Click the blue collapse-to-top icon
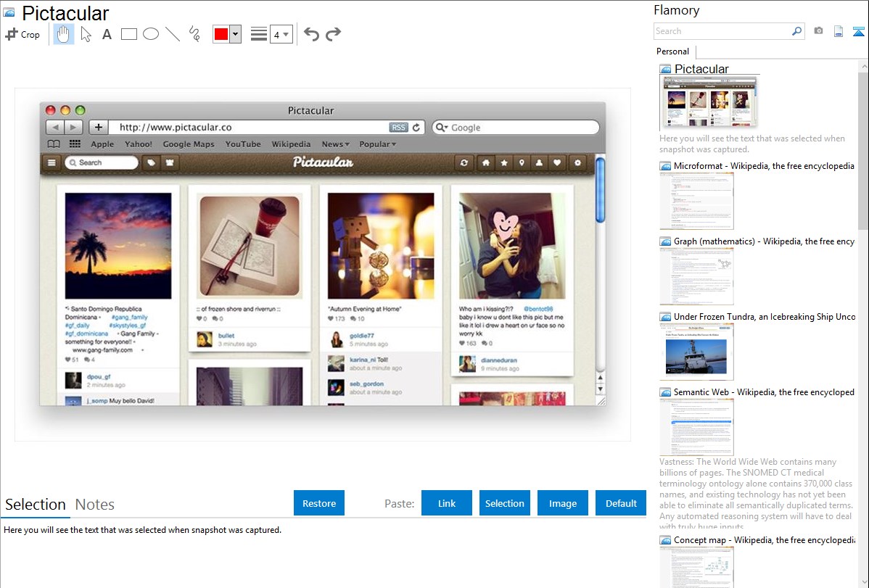The image size is (869, 588). (858, 31)
